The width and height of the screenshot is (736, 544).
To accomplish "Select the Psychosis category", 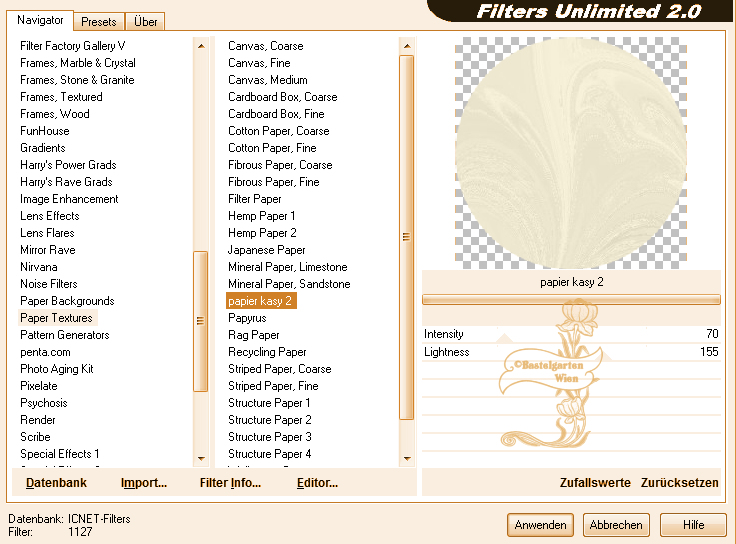I will (x=44, y=403).
